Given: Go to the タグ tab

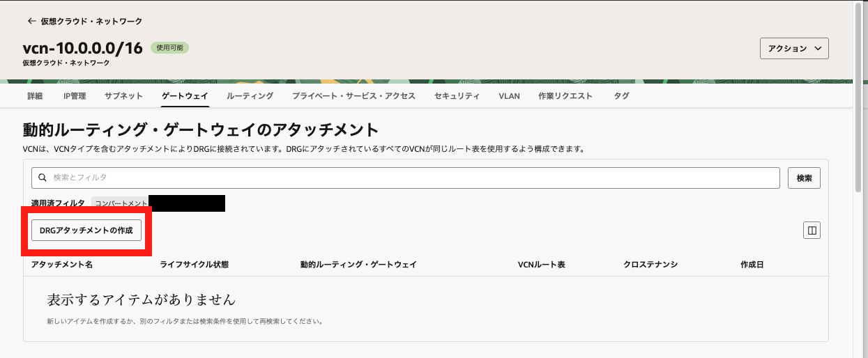Looking at the screenshot, I should pyautogui.click(x=621, y=96).
